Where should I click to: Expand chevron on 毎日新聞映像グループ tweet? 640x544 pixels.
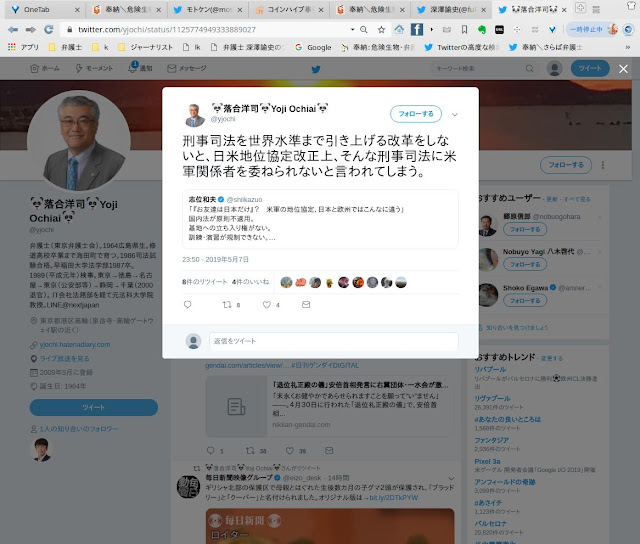pyautogui.click(x=451, y=478)
